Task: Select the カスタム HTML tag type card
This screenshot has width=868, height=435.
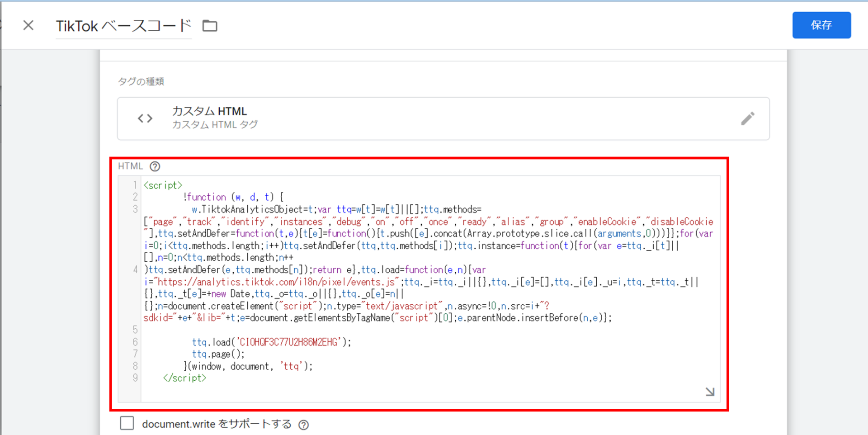Action: [x=443, y=118]
